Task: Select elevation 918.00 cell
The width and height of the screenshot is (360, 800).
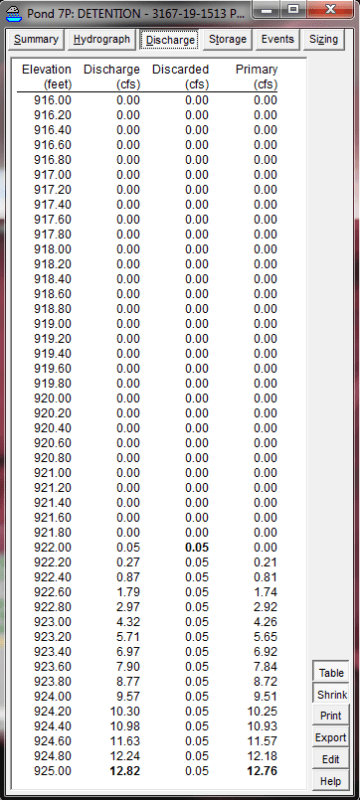Action: [53, 249]
